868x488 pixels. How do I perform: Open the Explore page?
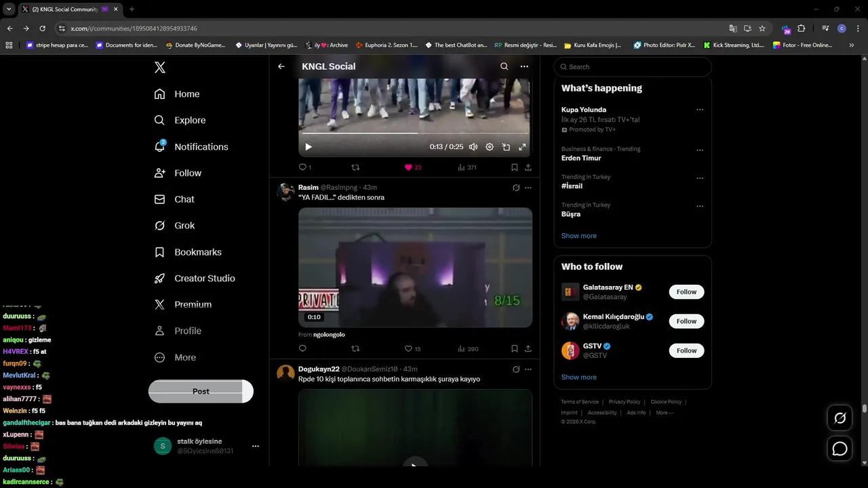point(180,121)
